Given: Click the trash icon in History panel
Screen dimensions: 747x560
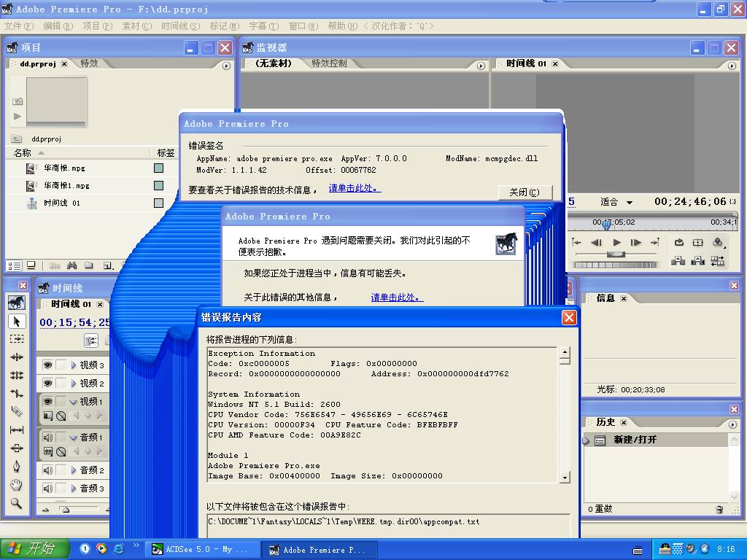Looking at the screenshot, I should pos(719,510).
